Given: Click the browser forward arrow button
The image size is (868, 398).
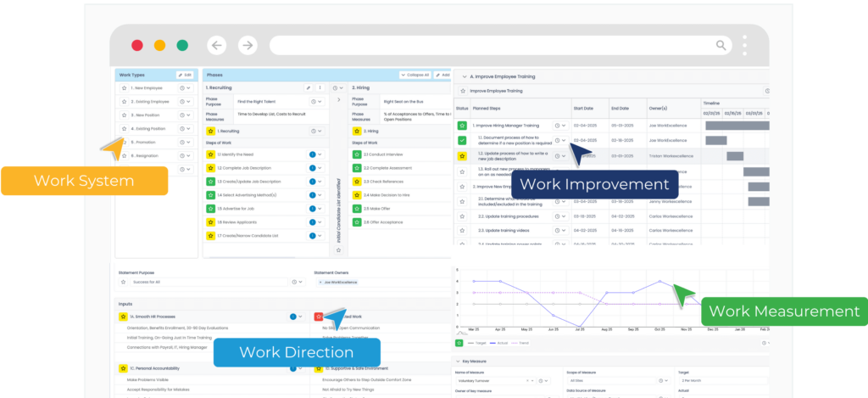Looking at the screenshot, I should coord(247,46).
